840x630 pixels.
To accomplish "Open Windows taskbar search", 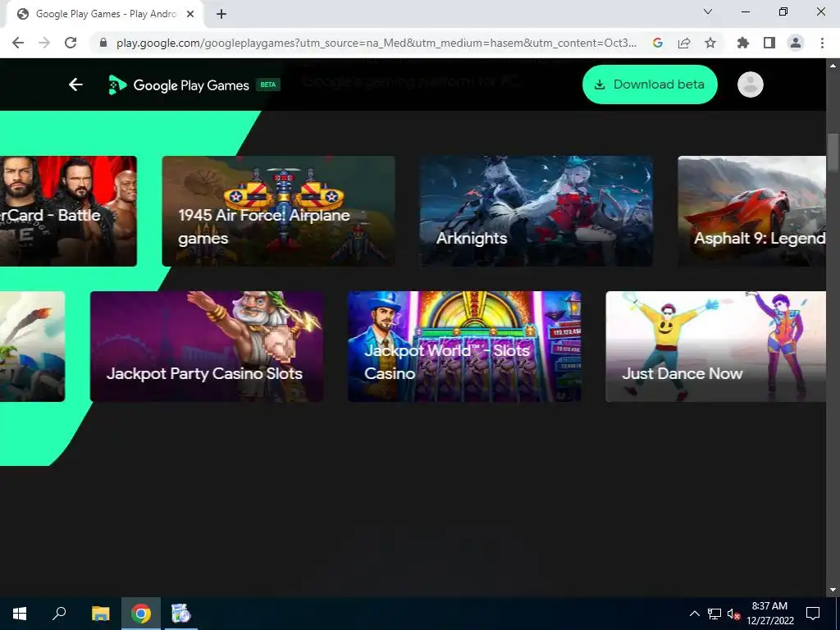I will [59, 614].
